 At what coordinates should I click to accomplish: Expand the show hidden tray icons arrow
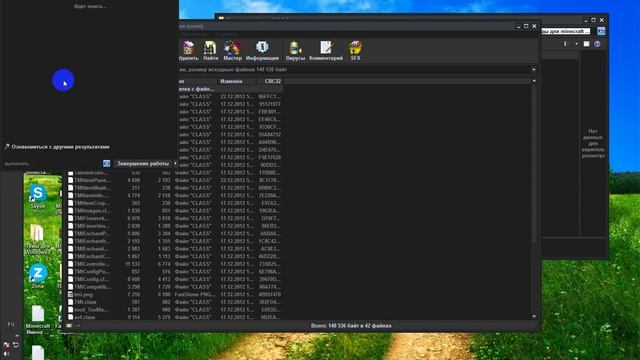click(17, 336)
